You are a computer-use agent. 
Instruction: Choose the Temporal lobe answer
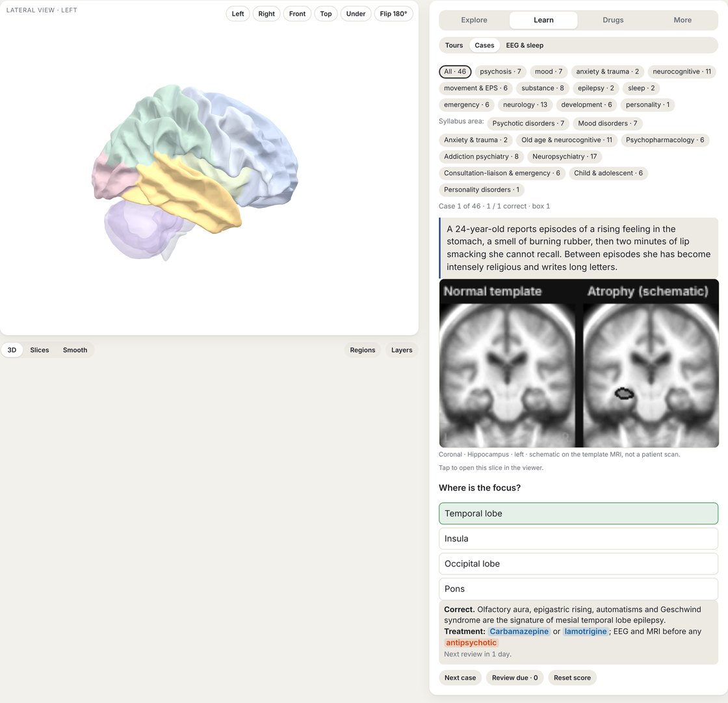(578, 514)
